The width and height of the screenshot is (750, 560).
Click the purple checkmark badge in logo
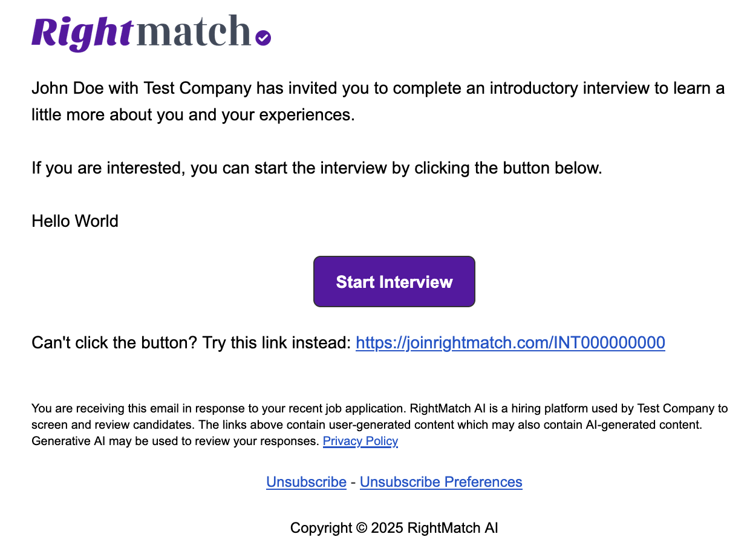point(263,38)
